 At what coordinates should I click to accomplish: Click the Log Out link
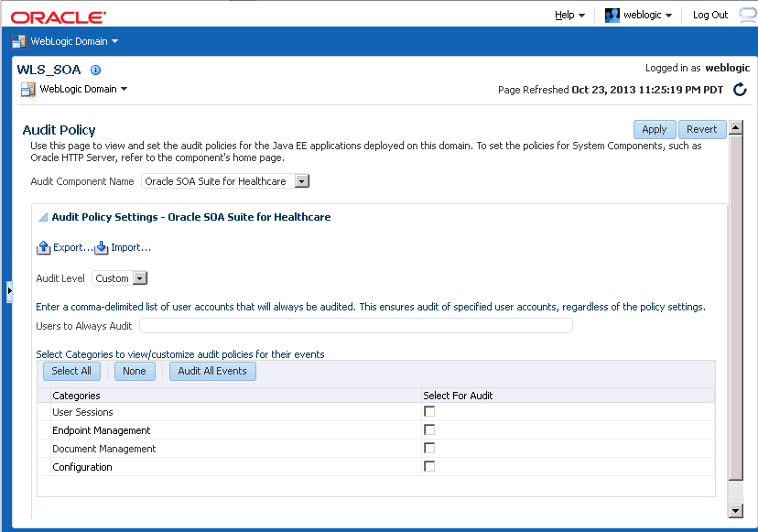[x=710, y=15]
